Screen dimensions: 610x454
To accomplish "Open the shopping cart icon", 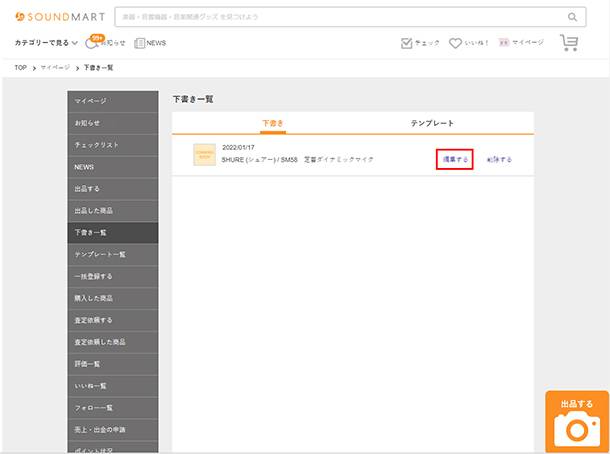I will pyautogui.click(x=569, y=43).
